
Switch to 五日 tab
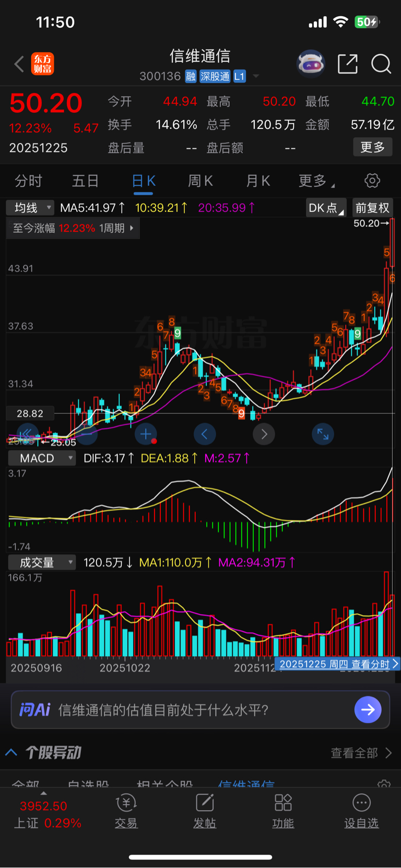[85, 181]
